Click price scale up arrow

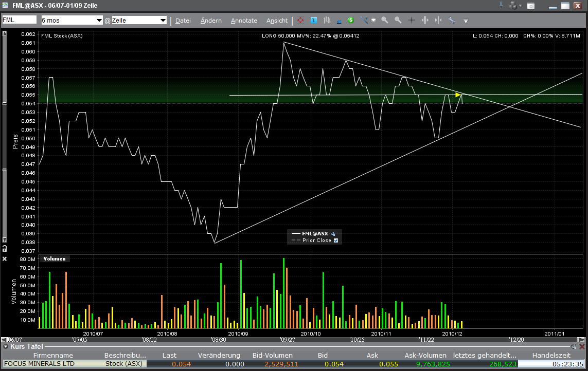(5, 33)
